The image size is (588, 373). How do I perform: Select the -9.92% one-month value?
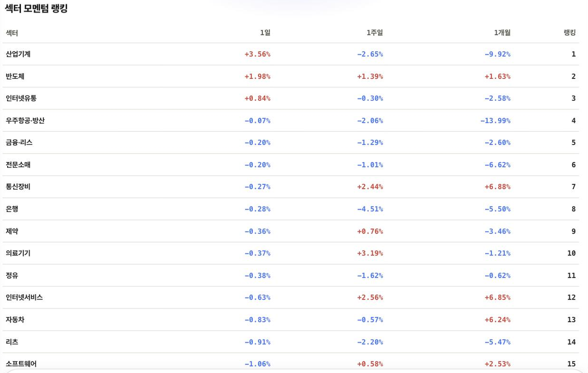498,54
